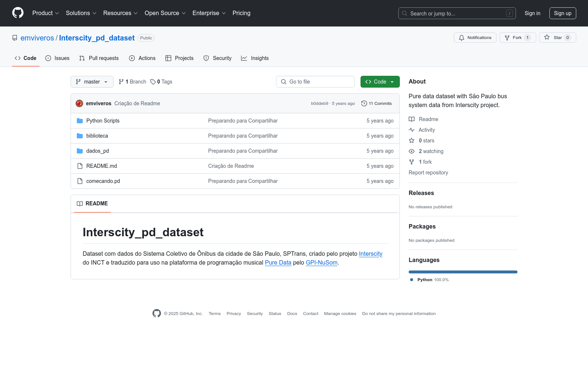This screenshot has height=368, width=588.
Task: Open the dados_pd folder name
Action: 97,151
